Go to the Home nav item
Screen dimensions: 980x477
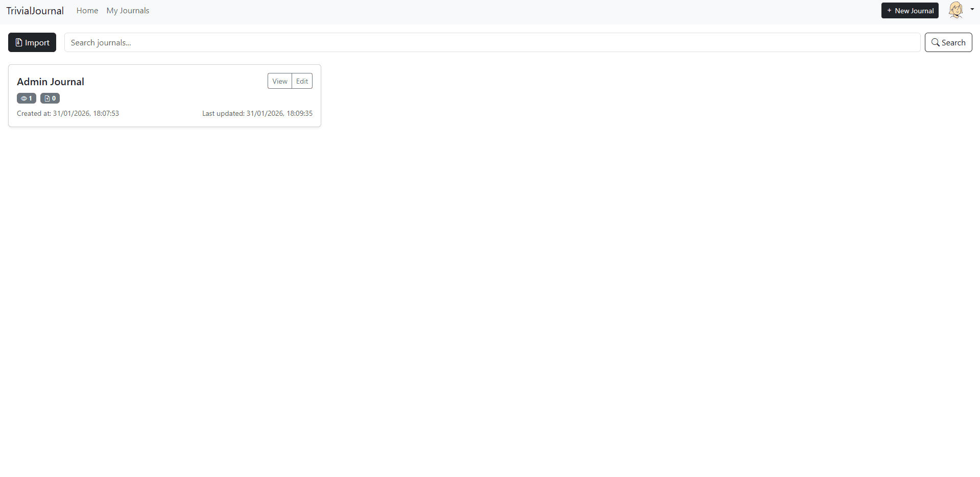pos(87,11)
